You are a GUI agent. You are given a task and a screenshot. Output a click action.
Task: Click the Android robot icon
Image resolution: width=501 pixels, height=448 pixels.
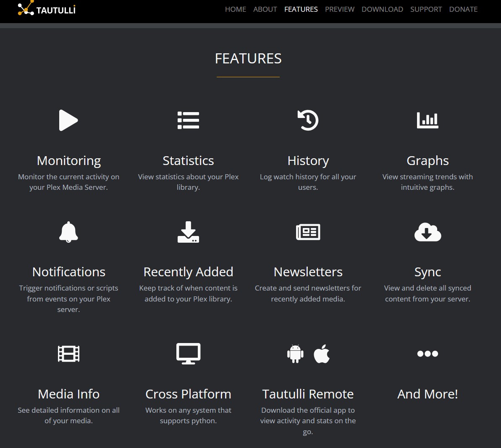click(x=295, y=354)
